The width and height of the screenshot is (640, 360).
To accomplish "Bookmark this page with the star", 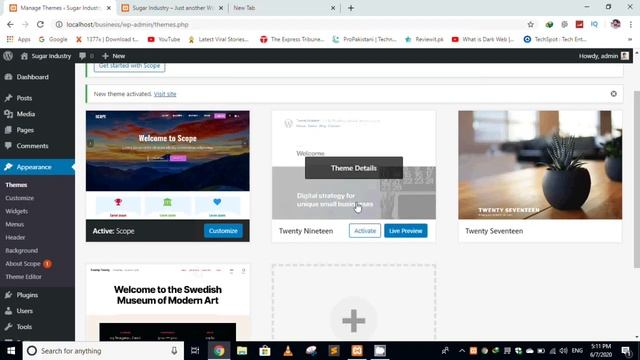I will pyautogui.click(x=530, y=24).
